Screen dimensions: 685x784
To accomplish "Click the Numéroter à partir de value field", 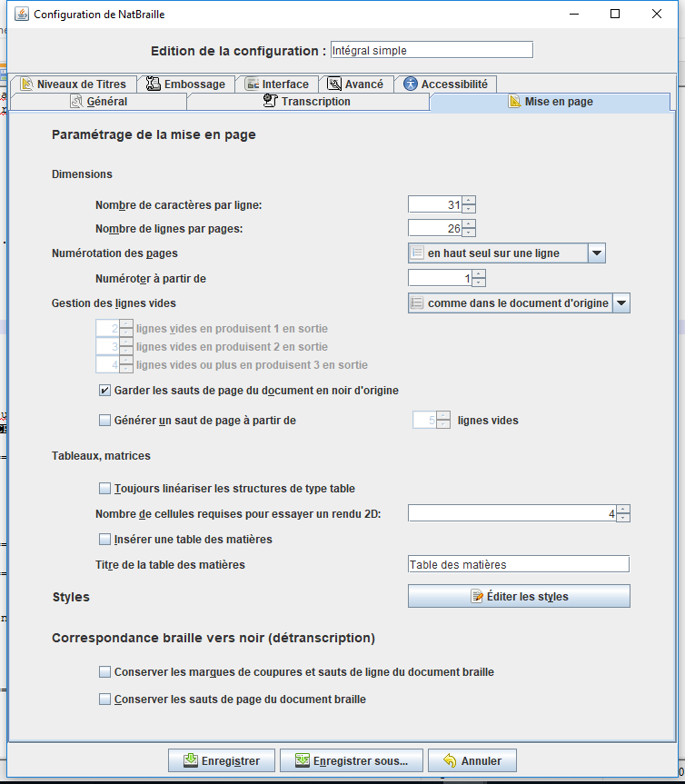I will pos(440,278).
